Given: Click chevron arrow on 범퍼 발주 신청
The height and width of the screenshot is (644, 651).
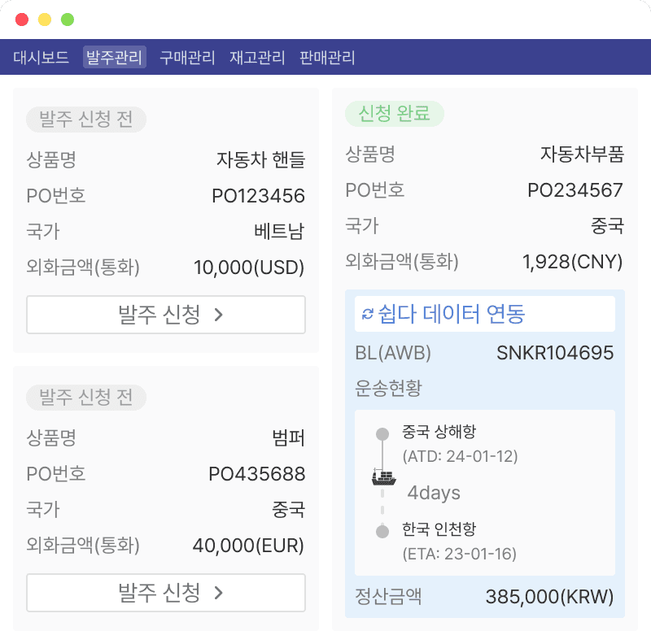Looking at the screenshot, I should click(x=218, y=594).
